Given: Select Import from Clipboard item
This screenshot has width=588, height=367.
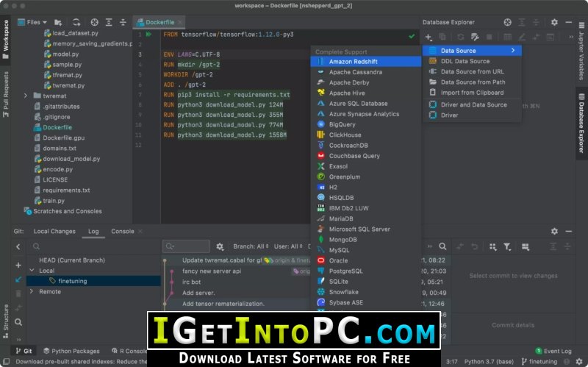Looking at the screenshot, I should (472, 93).
